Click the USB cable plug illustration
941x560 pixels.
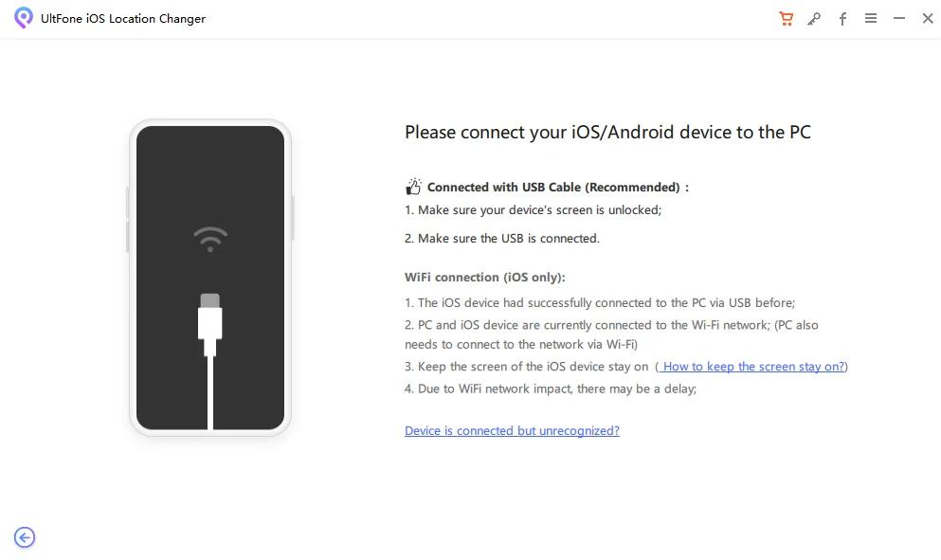click(x=210, y=322)
